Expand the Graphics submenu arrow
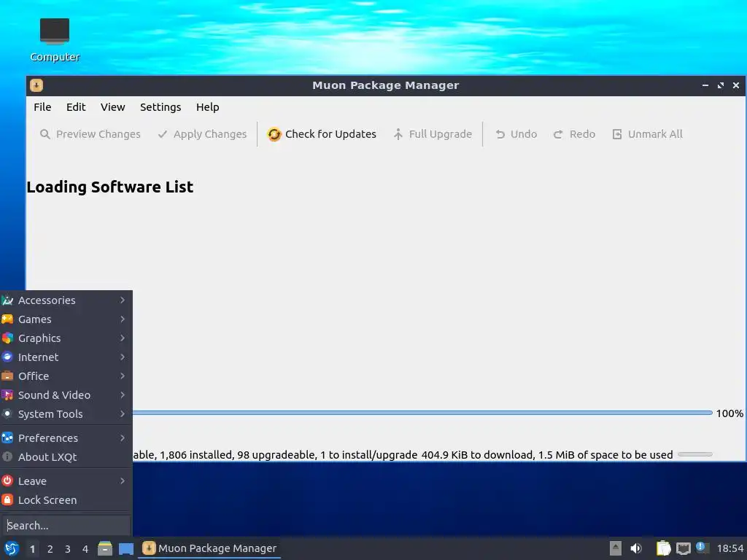Image resolution: width=747 pixels, height=560 pixels. [x=123, y=338]
